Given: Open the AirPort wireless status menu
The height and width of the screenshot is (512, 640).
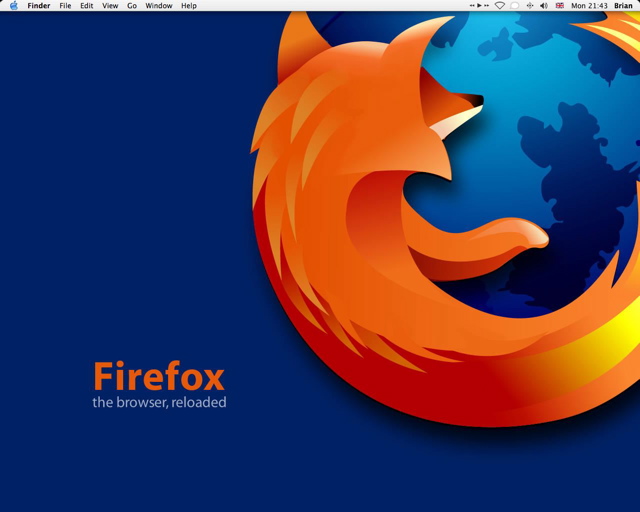Looking at the screenshot, I should (500, 6).
